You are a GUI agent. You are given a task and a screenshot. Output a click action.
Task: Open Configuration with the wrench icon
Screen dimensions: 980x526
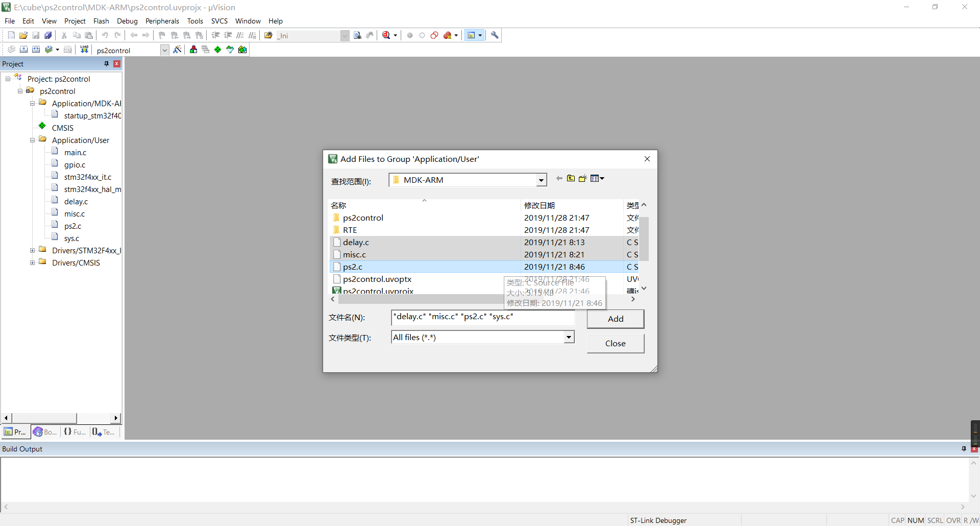(495, 35)
